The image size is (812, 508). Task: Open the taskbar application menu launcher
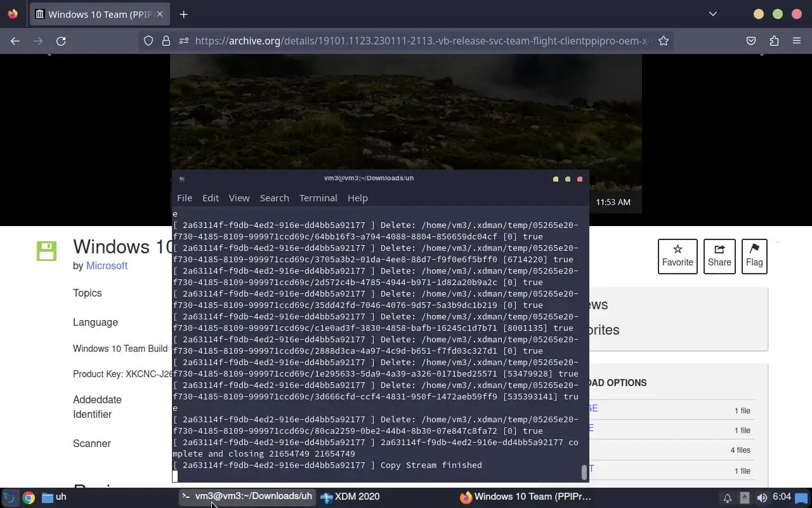(x=10, y=497)
